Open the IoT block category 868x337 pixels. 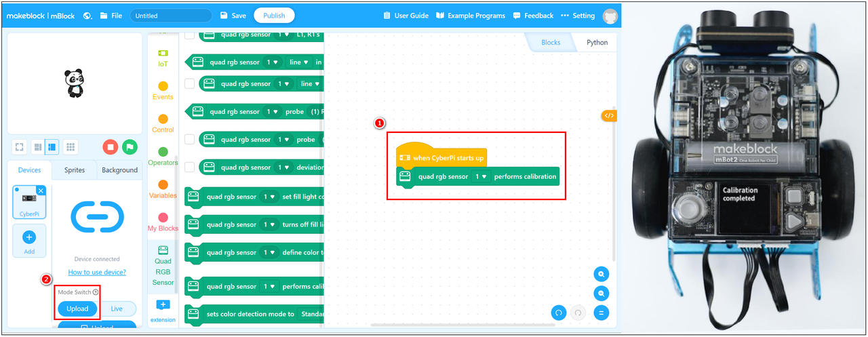point(163,58)
